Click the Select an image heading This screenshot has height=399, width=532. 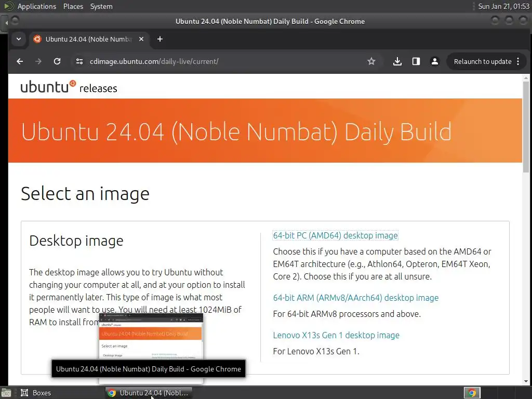85,194
